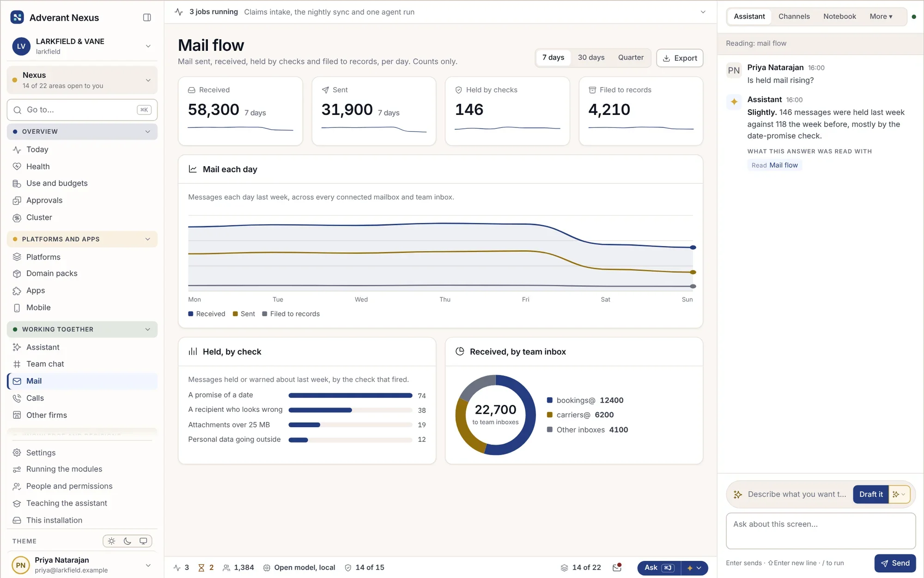The image size is (924, 578).
Task: Open Domain packs
Action: pos(82,274)
